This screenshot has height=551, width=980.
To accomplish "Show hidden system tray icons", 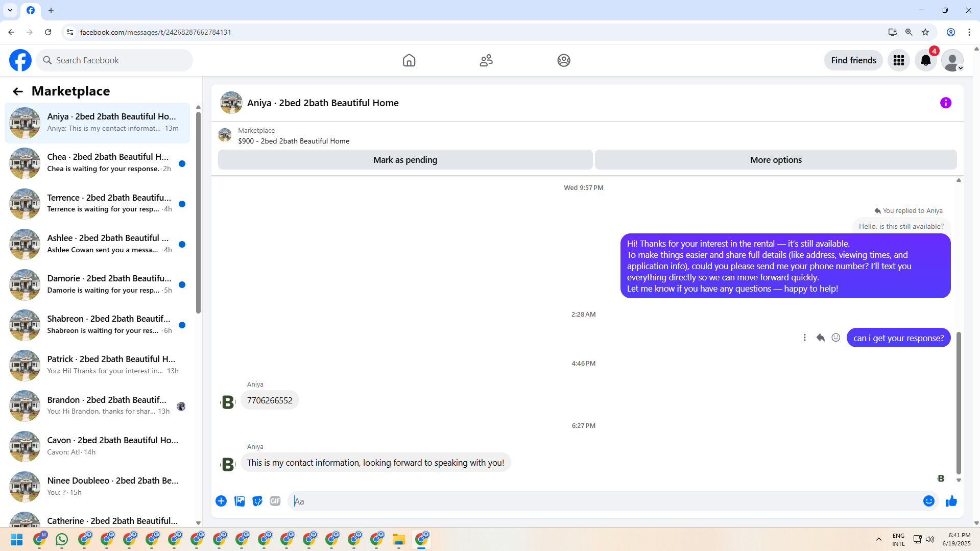I will pyautogui.click(x=879, y=540).
